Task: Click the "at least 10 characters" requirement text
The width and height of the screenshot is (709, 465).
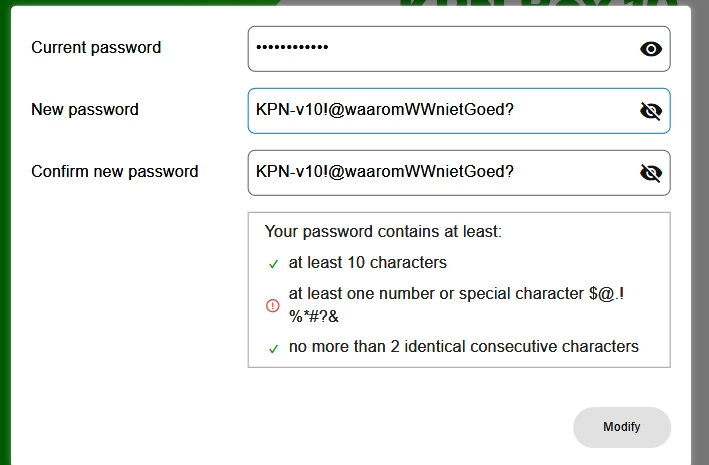Action: (x=367, y=263)
